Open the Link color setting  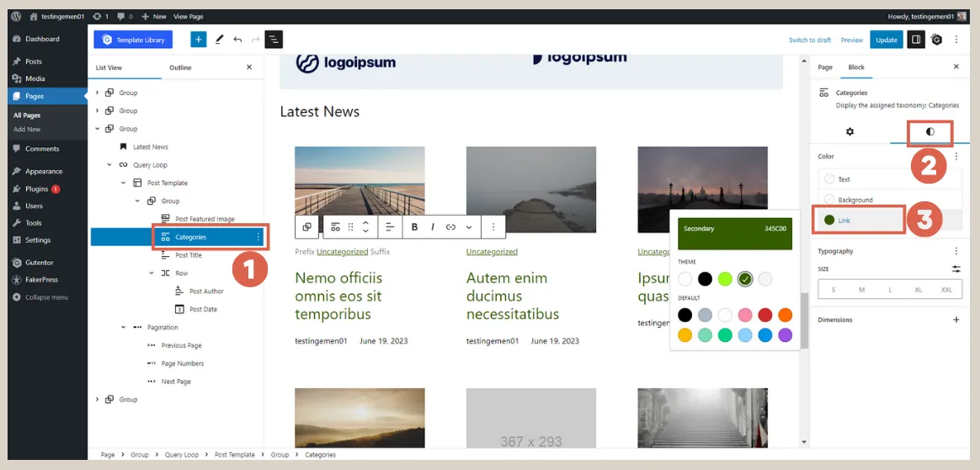[x=890, y=221]
